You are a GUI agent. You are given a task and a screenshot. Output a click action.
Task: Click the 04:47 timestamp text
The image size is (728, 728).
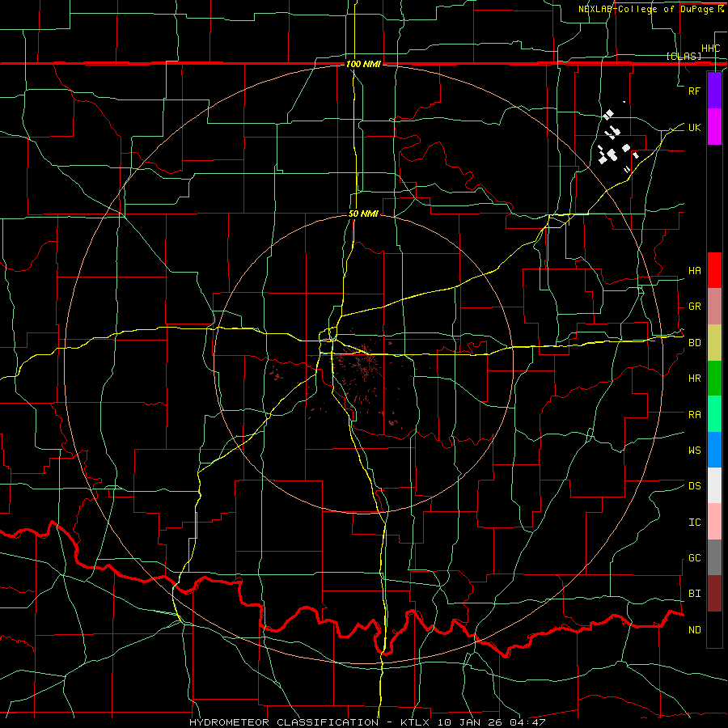coord(527,722)
